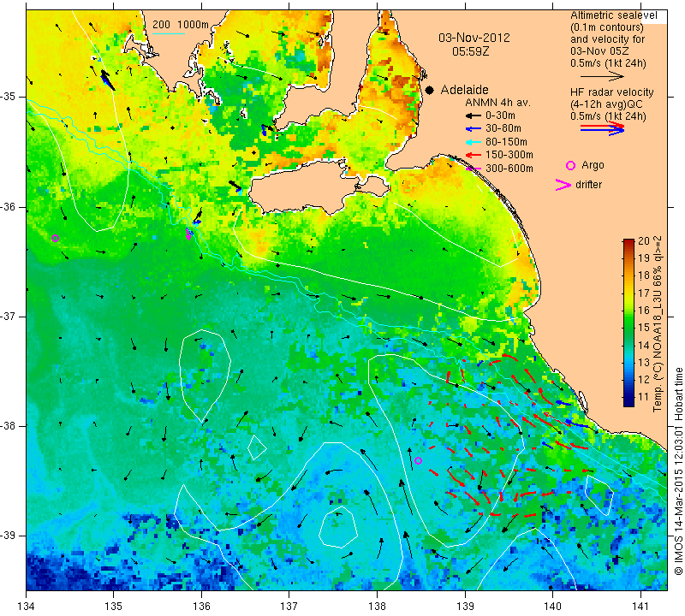Click the HF radar velocity heading text
The height and width of the screenshot is (616, 685).
611,92
